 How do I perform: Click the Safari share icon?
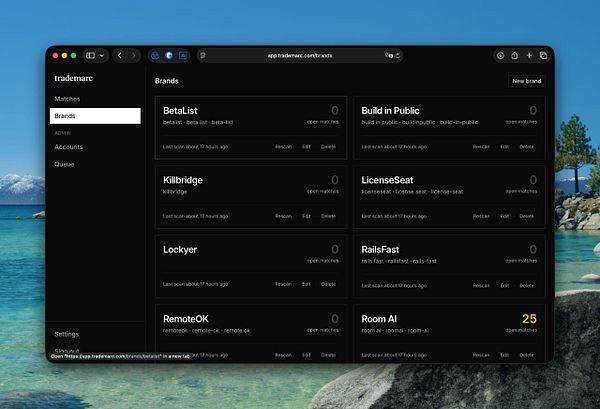click(x=515, y=55)
